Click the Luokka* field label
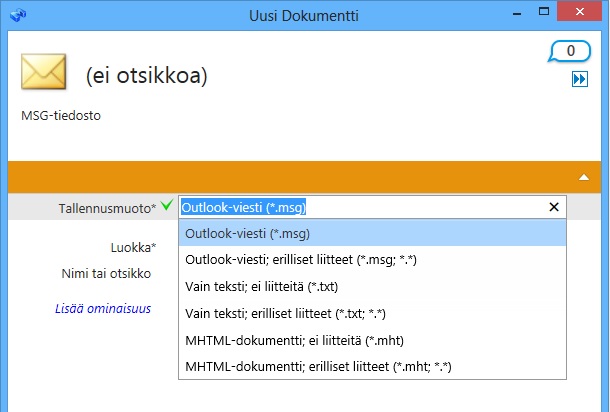This screenshot has height=412, width=610. [133, 247]
